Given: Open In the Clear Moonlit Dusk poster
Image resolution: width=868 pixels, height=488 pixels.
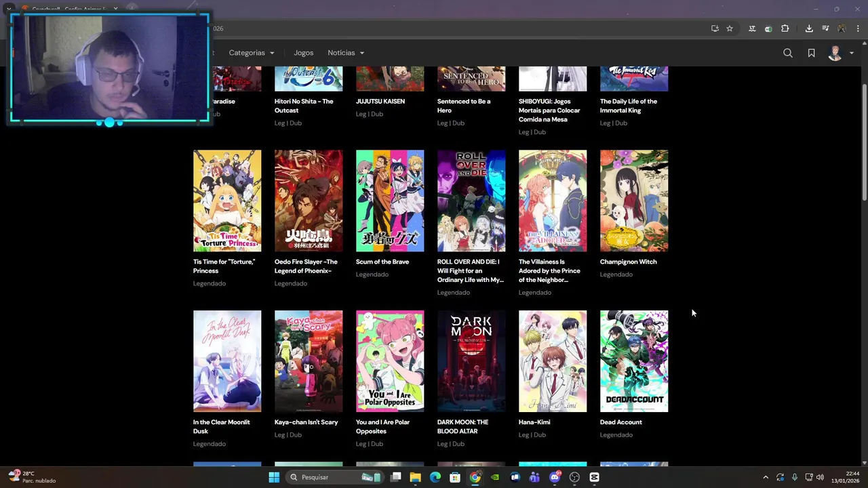Looking at the screenshot, I should 227,361.
